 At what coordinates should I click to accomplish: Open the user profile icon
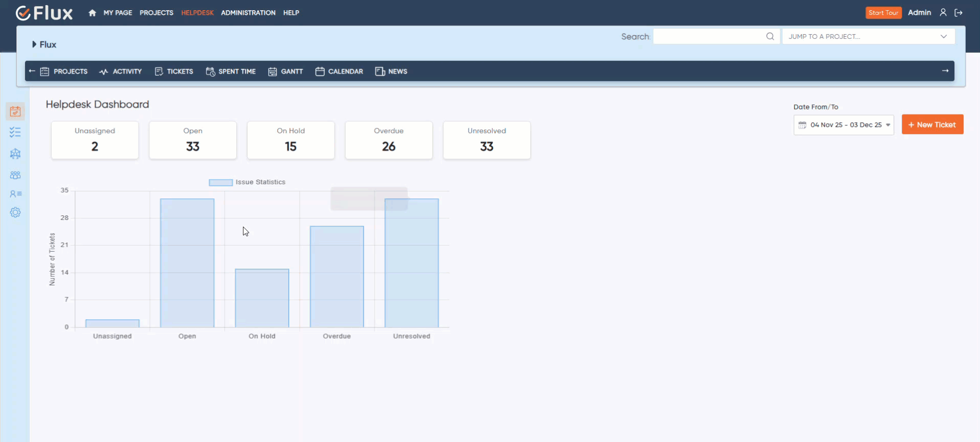(x=943, y=13)
